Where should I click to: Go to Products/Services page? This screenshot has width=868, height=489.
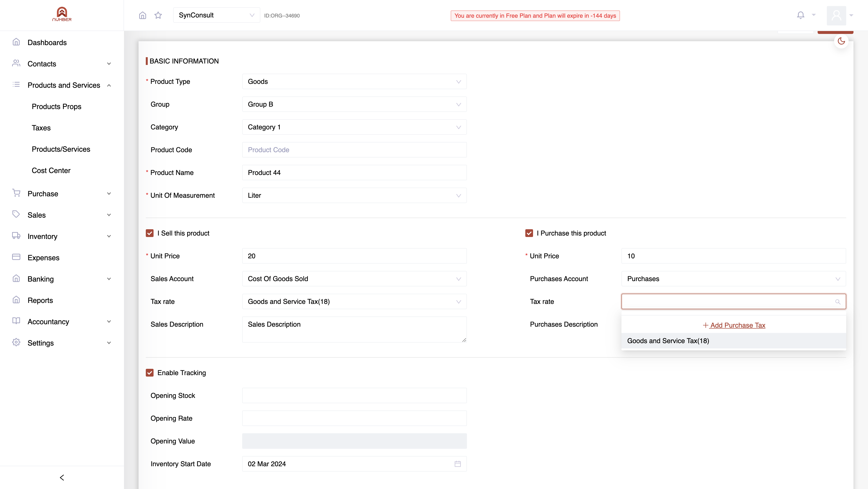[61, 149]
